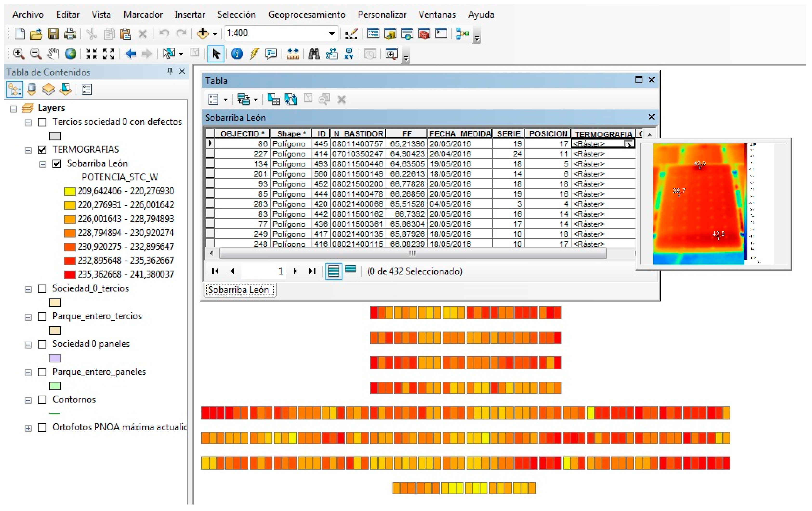Open the Measure ruler tool

(293, 54)
